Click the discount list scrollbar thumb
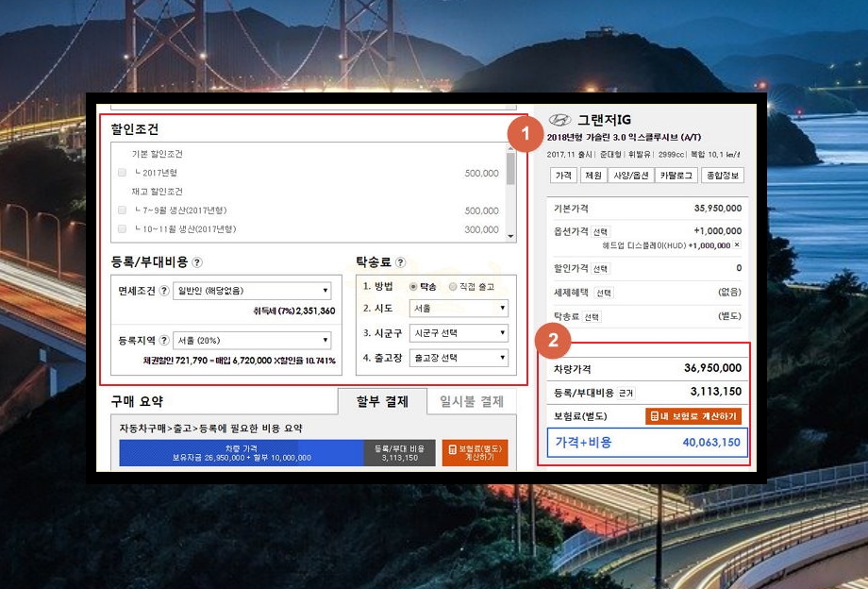 511,168
